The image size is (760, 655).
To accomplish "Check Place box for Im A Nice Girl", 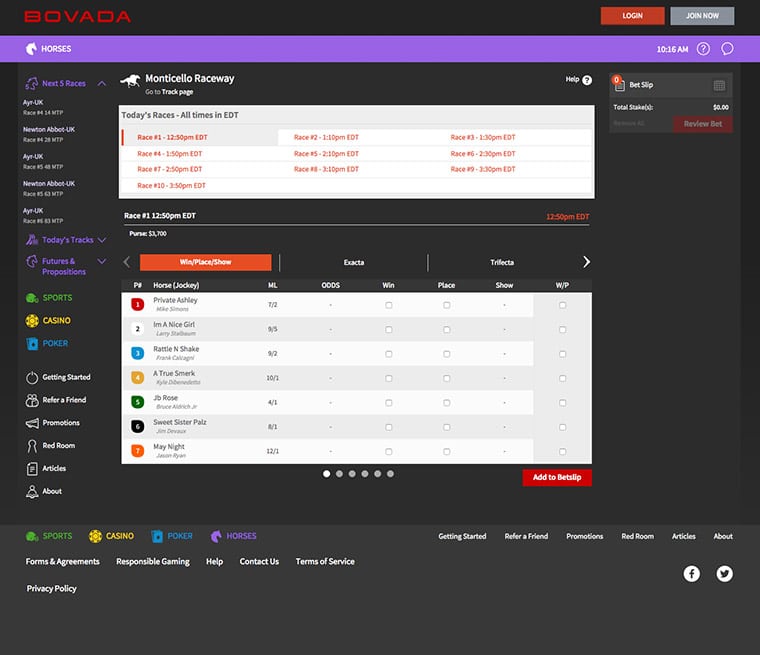I will pos(446,330).
